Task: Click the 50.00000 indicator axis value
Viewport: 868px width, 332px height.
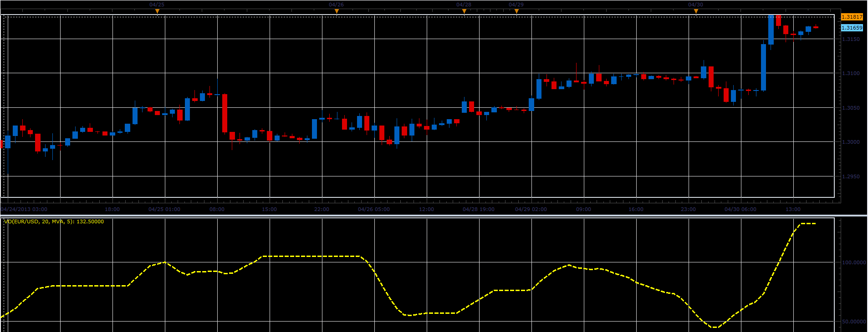Action: (854, 322)
